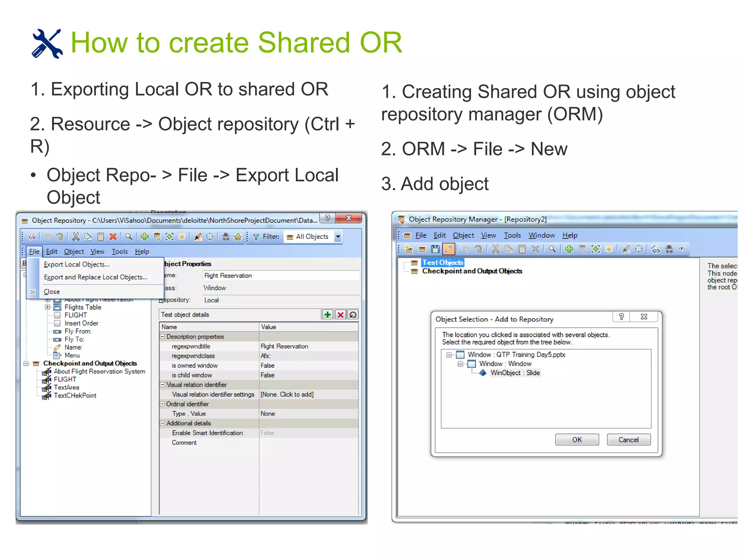
Task: Open Window menu in ORM
Action: (x=542, y=236)
